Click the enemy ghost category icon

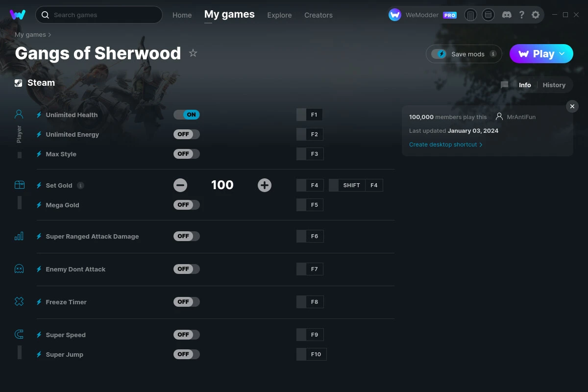coord(19,269)
